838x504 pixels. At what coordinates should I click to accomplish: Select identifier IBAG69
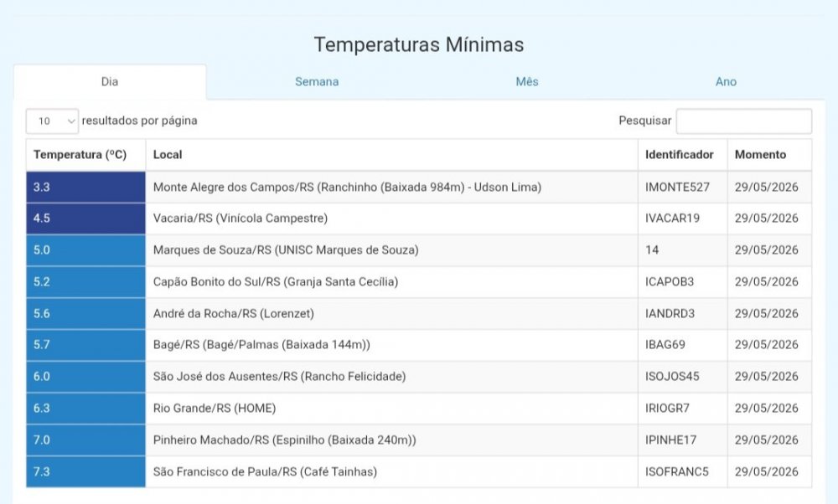tap(665, 345)
